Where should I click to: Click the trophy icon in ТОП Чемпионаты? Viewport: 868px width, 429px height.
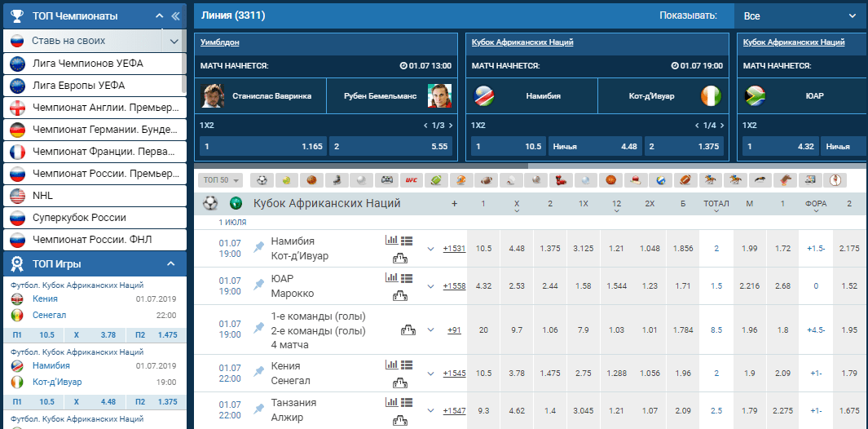tap(17, 16)
